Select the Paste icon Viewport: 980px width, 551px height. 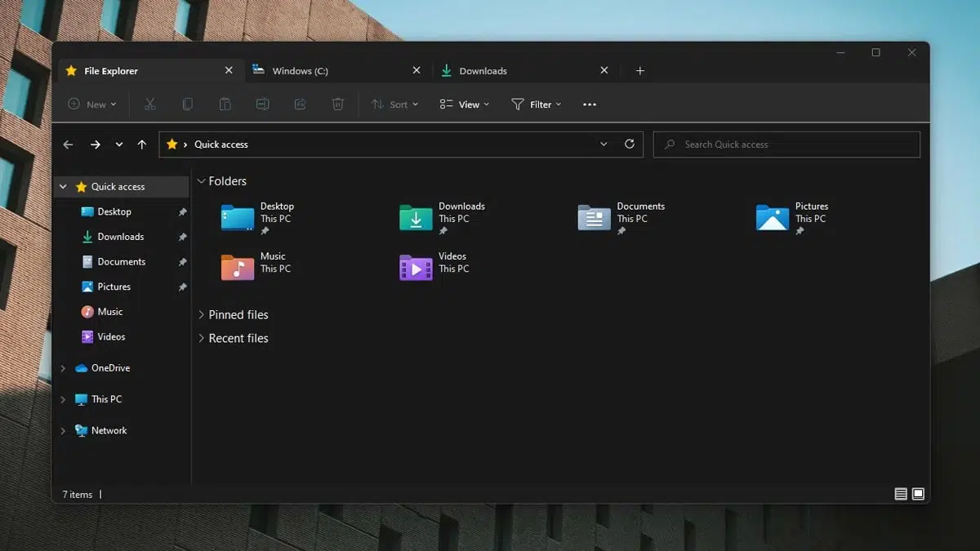point(225,104)
